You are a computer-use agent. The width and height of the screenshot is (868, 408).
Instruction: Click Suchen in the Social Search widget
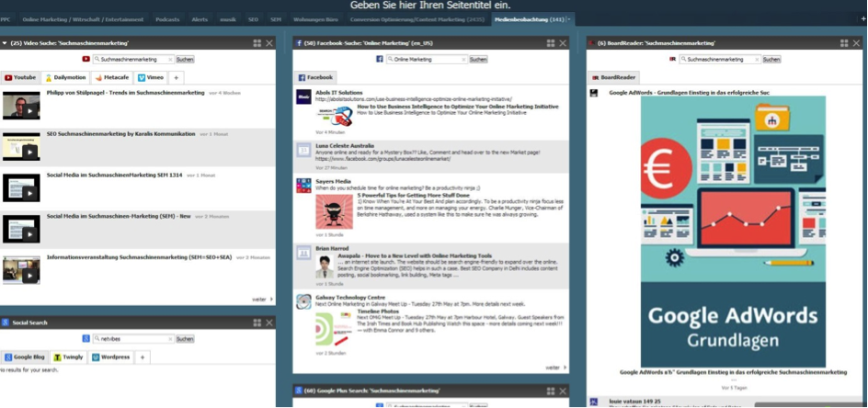coord(185,339)
